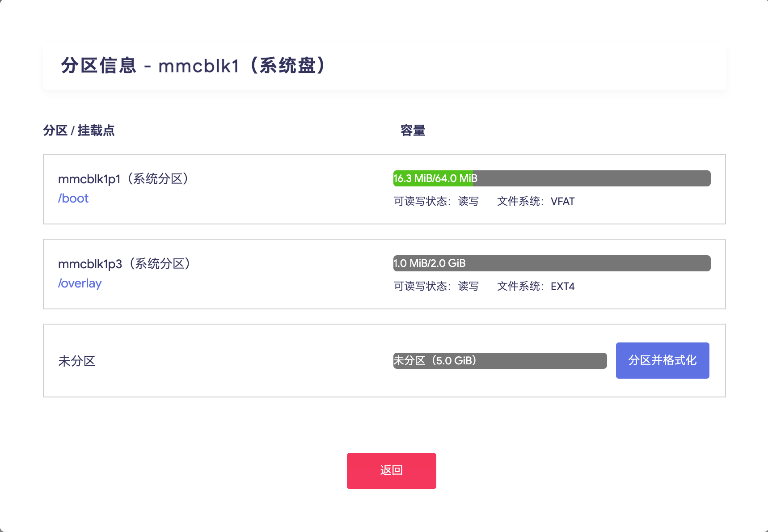Click the 文件系统：VFAT label
The image size is (768, 532).
coord(536,202)
